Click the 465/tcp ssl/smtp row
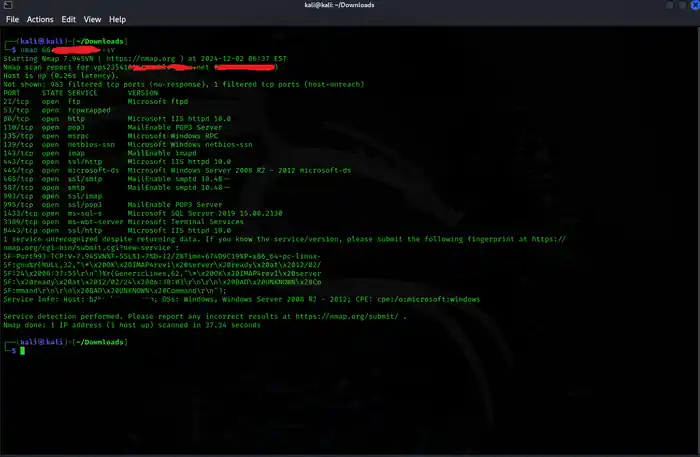700x457 pixels. [x=117, y=179]
